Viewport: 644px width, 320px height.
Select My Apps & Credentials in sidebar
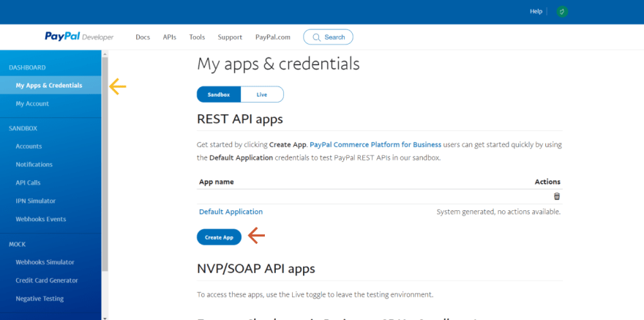[50, 86]
